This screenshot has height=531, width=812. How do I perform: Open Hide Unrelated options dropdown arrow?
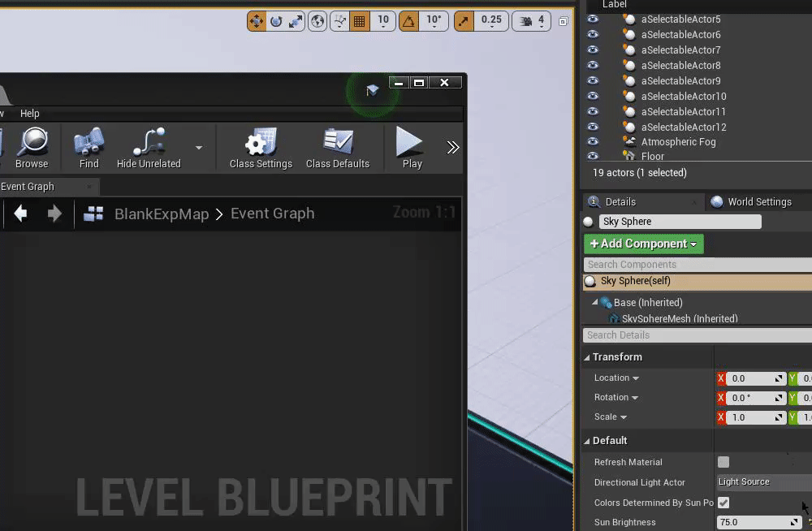(199, 148)
